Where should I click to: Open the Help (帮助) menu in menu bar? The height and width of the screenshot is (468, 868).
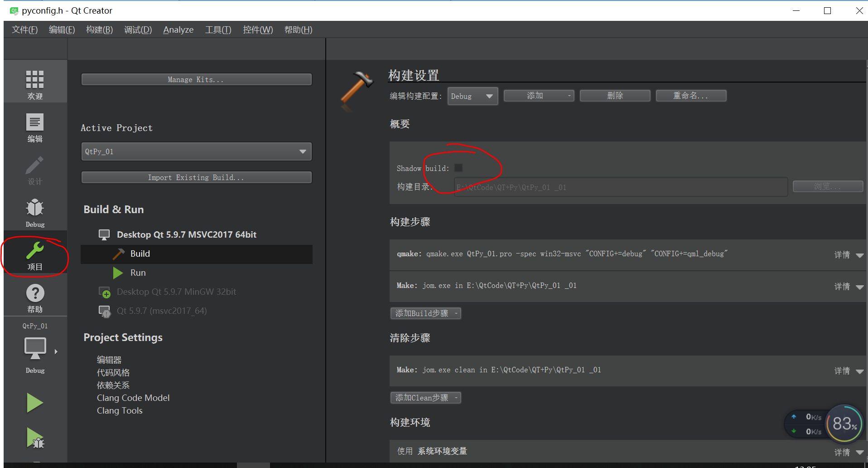coord(298,30)
